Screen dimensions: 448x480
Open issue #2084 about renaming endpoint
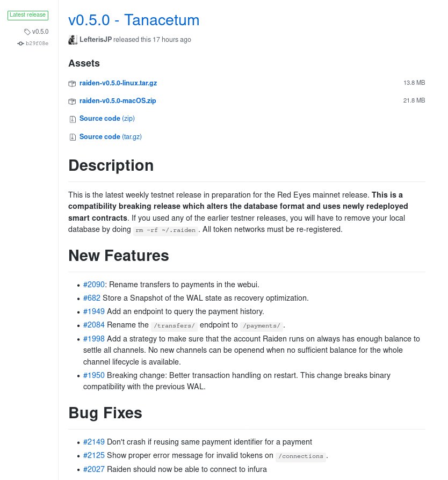93,325
